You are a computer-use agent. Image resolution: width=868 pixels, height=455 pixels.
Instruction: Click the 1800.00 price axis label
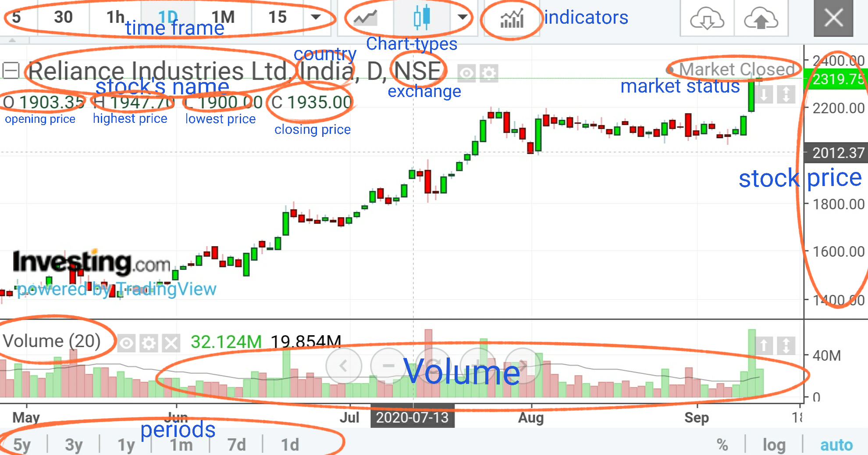(838, 204)
